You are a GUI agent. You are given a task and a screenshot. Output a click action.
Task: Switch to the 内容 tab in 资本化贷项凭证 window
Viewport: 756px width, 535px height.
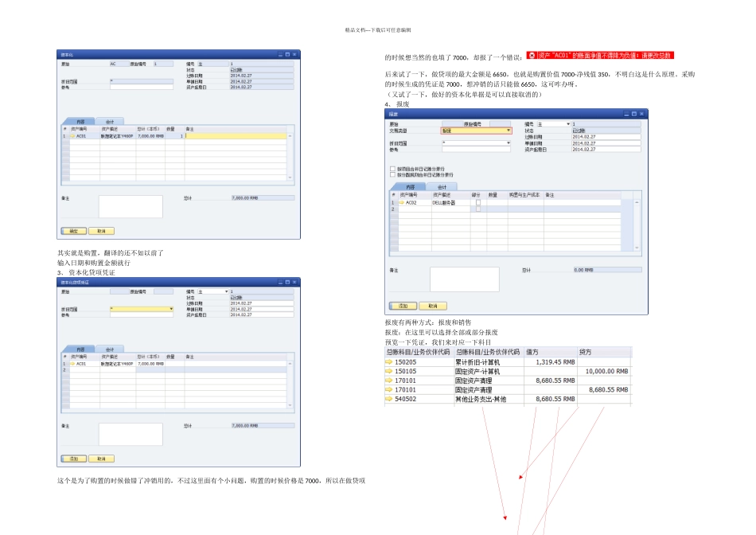click(x=80, y=350)
